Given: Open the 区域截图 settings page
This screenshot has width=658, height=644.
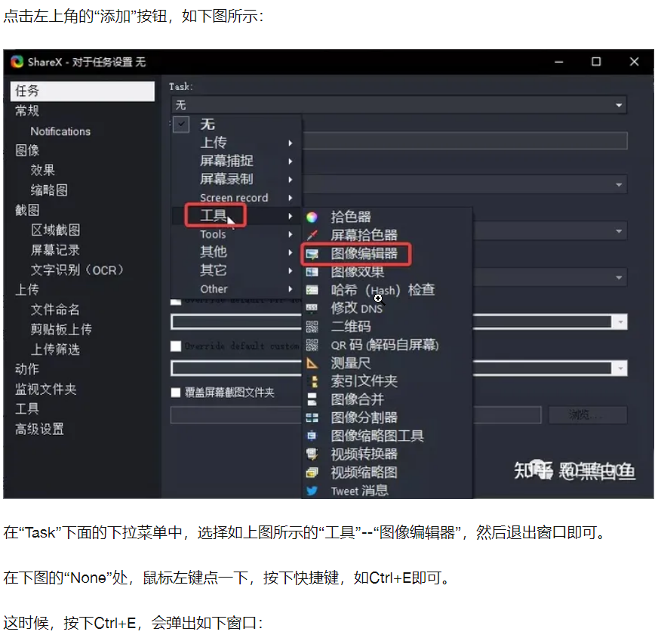Looking at the screenshot, I should [x=55, y=230].
